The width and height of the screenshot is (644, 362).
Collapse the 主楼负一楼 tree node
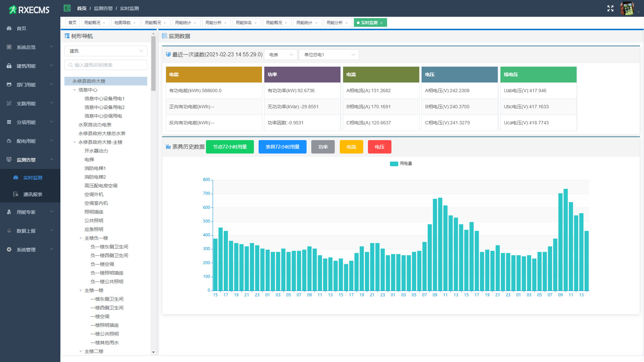click(x=80, y=238)
